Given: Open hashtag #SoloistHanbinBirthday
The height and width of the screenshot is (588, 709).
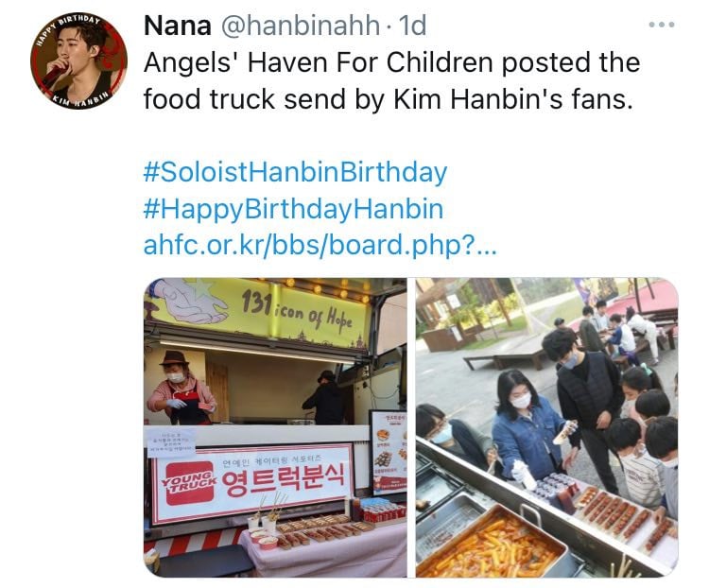Looking at the screenshot, I should pyautogui.click(x=295, y=173).
